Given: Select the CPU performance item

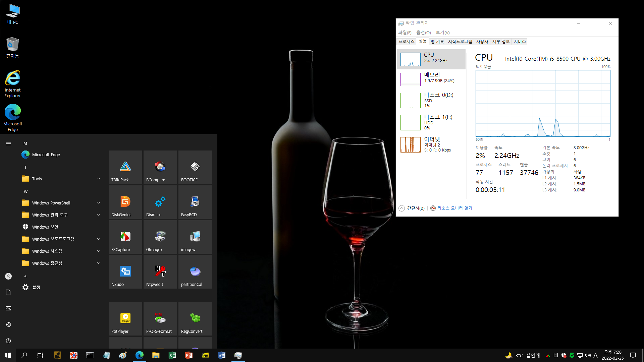Looking at the screenshot, I should click(x=431, y=59).
